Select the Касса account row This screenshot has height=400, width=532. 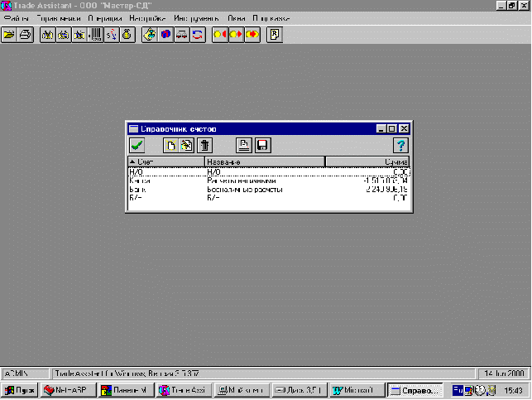[x=269, y=181]
